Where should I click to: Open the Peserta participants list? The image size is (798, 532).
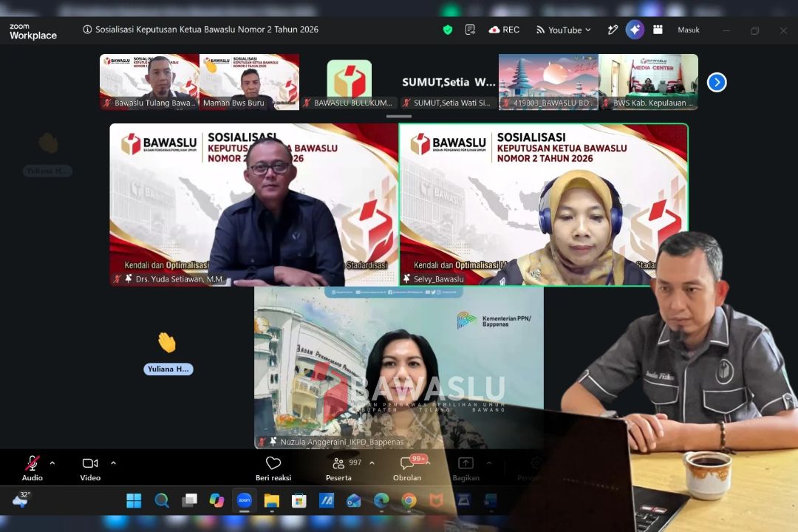click(x=339, y=468)
